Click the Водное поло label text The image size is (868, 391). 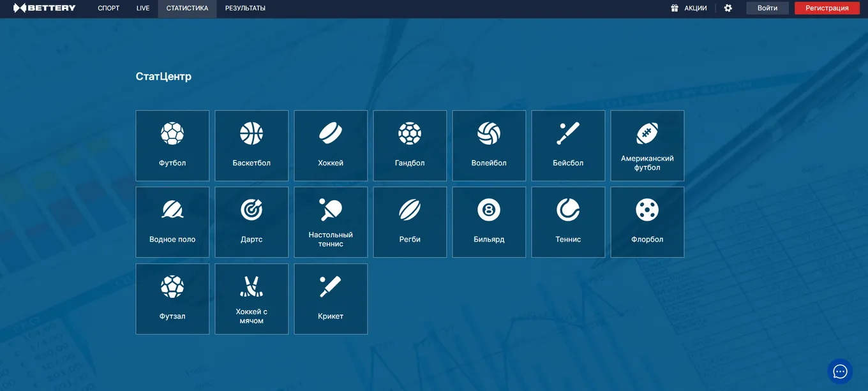click(172, 239)
